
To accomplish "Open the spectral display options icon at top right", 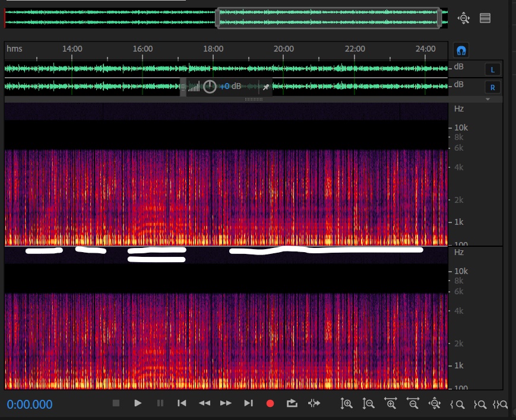I will click(485, 18).
